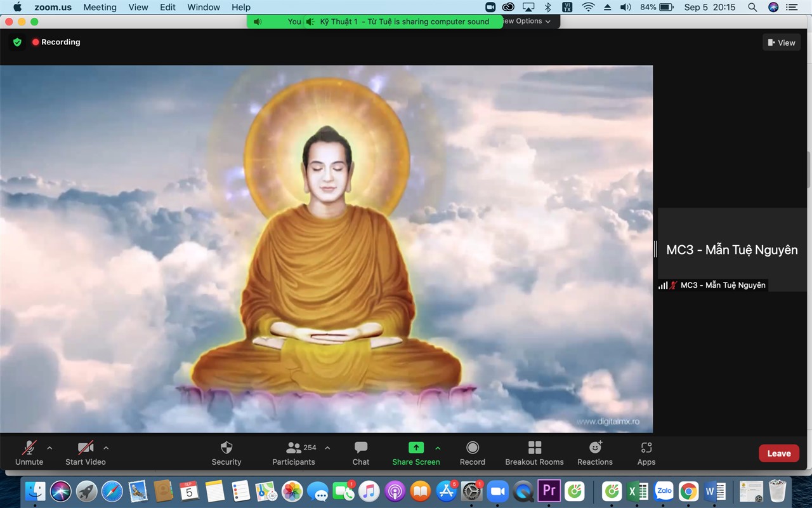The width and height of the screenshot is (812, 508).
Task: Unmute the microphone in Zoom toolbar
Action: [x=29, y=453]
